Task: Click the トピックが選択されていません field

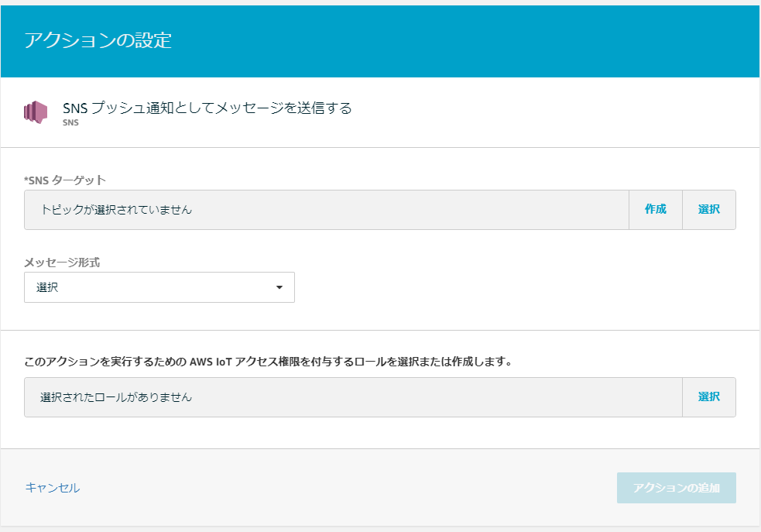Action: point(325,209)
